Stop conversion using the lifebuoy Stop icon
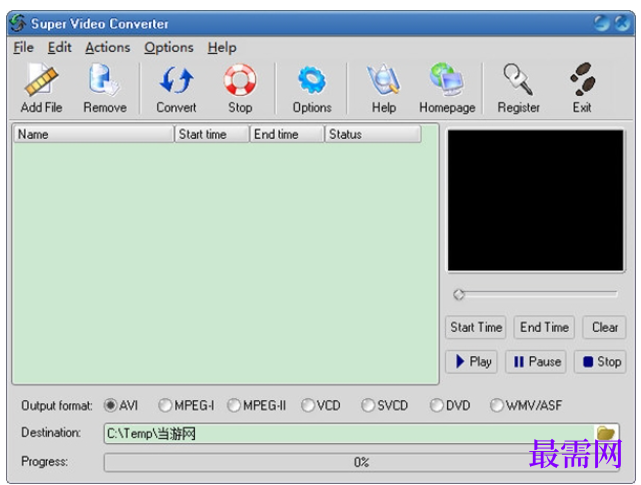The image size is (641, 485). pyautogui.click(x=240, y=80)
